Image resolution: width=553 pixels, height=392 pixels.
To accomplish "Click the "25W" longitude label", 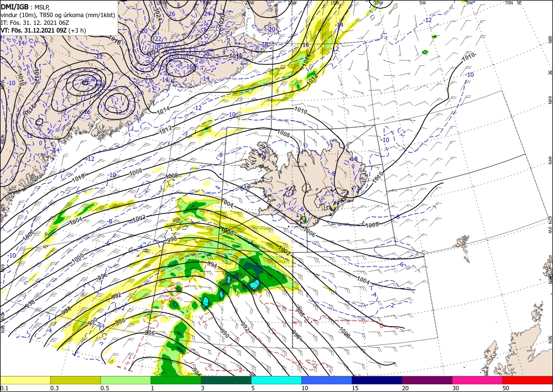I will tap(249, 2).
